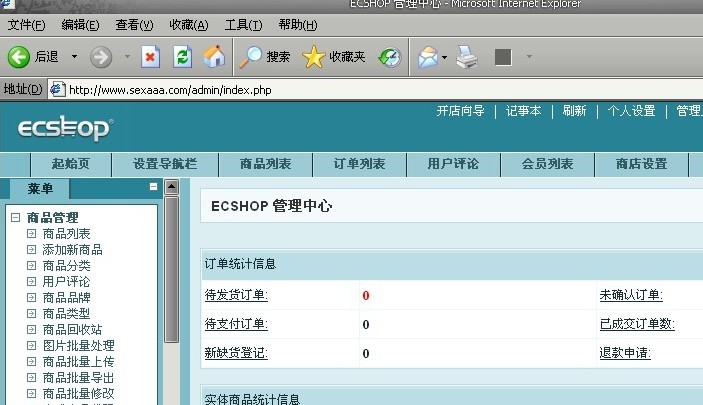The width and height of the screenshot is (703, 405).
Task: Open 用户评论 in sidebar tree
Action: (66, 282)
